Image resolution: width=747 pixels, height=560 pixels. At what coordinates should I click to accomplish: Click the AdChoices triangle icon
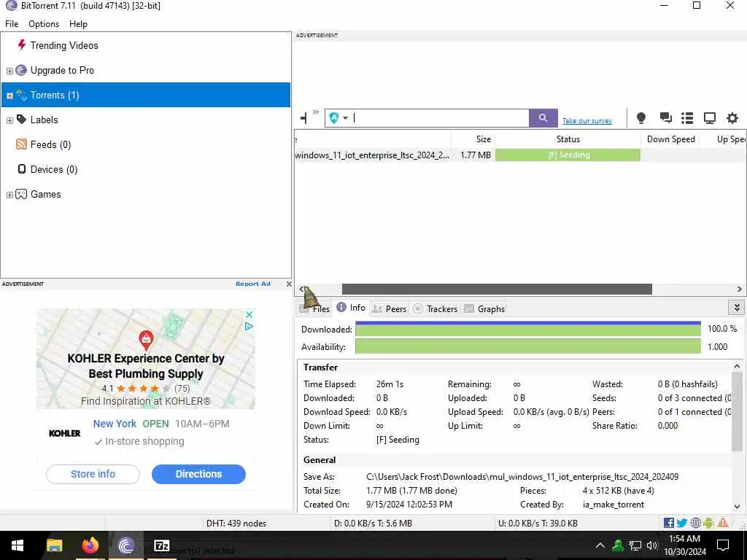249,326
